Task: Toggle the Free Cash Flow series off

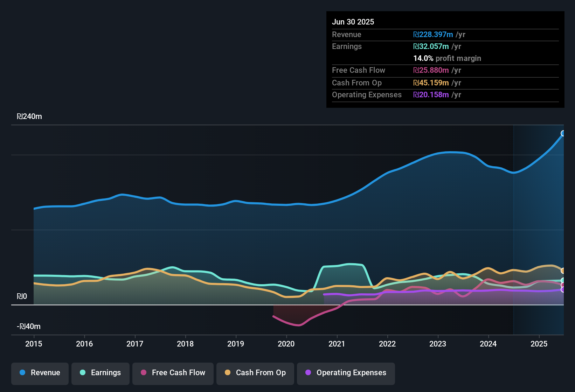Action: (x=173, y=373)
